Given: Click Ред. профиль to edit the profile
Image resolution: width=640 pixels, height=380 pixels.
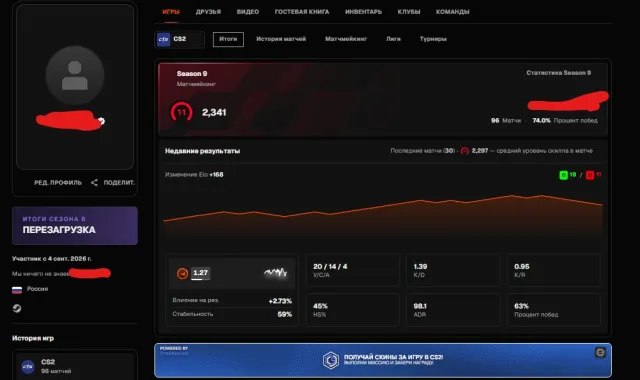Looking at the screenshot, I should 58,182.
